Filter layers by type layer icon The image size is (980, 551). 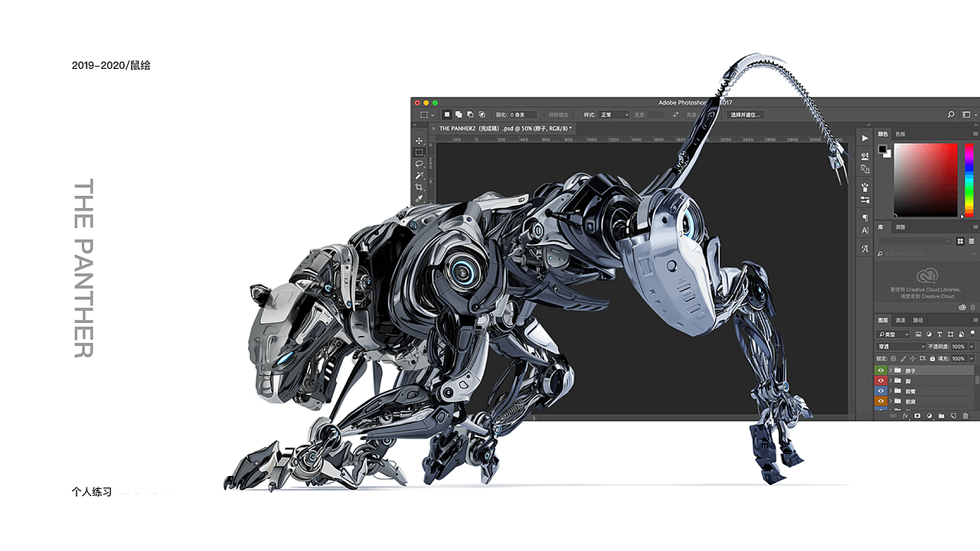(939, 334)
